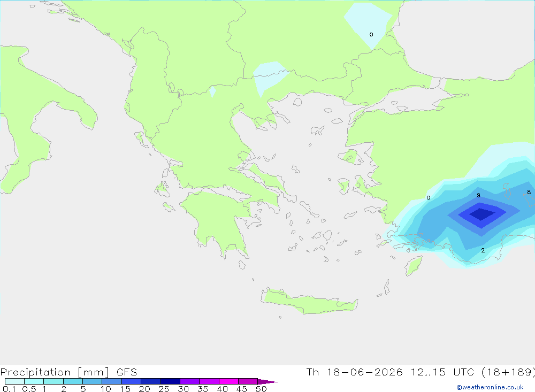
Task: Click the '[mm]' unit label
Action: coord(94,372)
